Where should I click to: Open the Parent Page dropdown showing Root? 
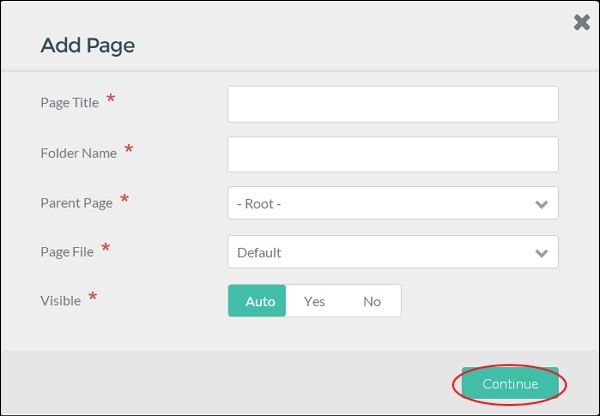click(x=380, y=203)
